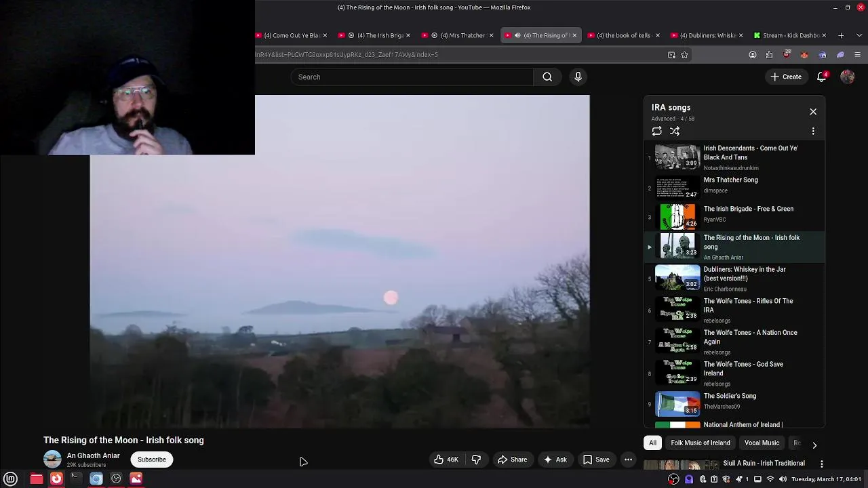Open the IRA songs playlist options menu
868x488 pixels.
813,131
